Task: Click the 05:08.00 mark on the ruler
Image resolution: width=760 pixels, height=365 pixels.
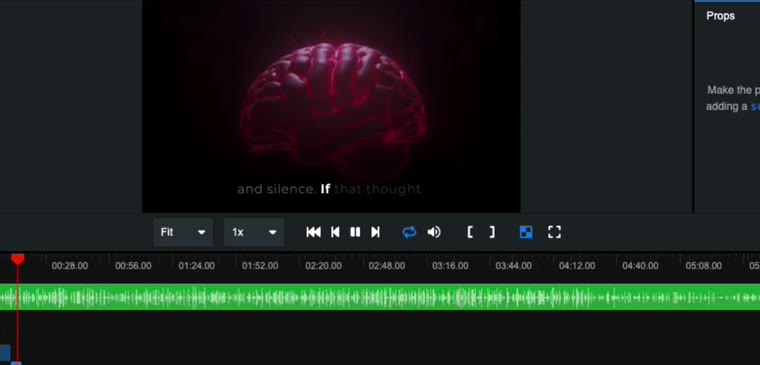Action: pos(703,266)
